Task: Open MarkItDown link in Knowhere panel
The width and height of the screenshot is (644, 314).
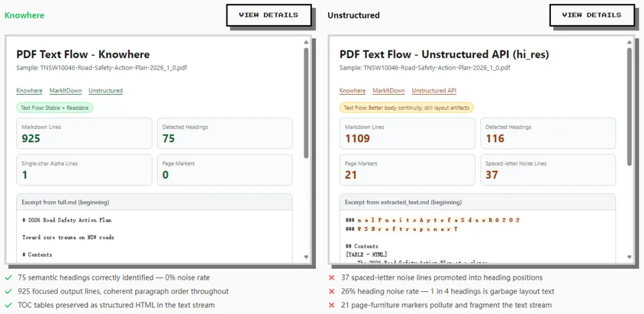Action: click(66, 91)
